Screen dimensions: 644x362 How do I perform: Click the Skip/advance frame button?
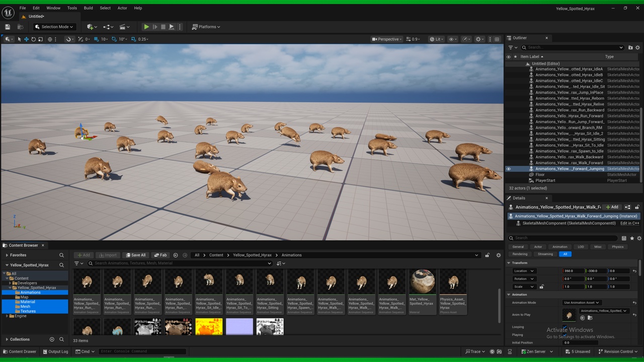click(x=155, y=27)
